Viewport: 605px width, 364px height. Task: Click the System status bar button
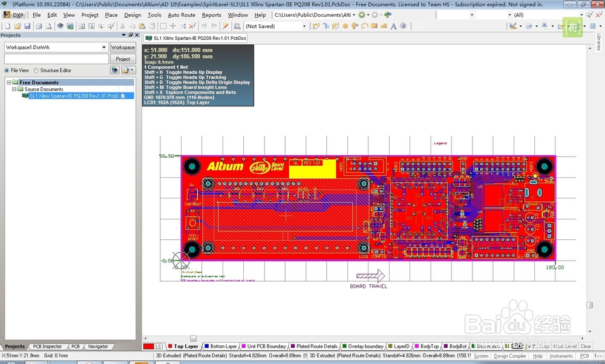[x=481, y=356]
